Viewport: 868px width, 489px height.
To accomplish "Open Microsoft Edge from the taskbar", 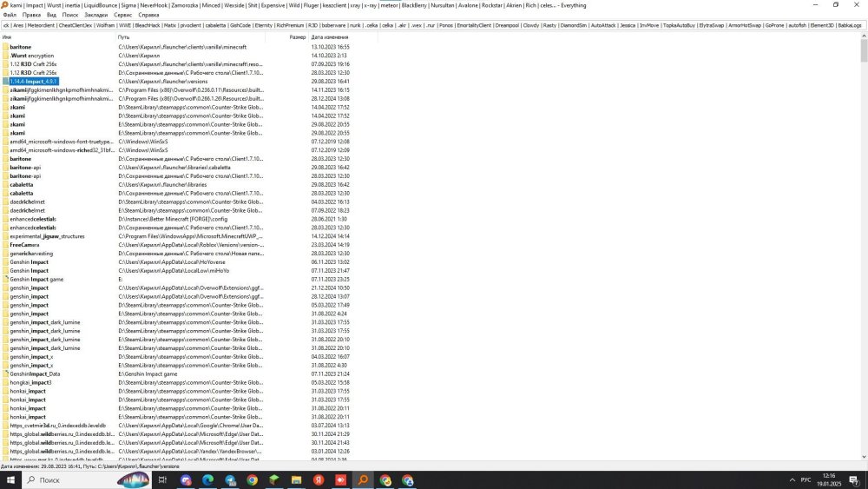I will (x=207, y=479).
